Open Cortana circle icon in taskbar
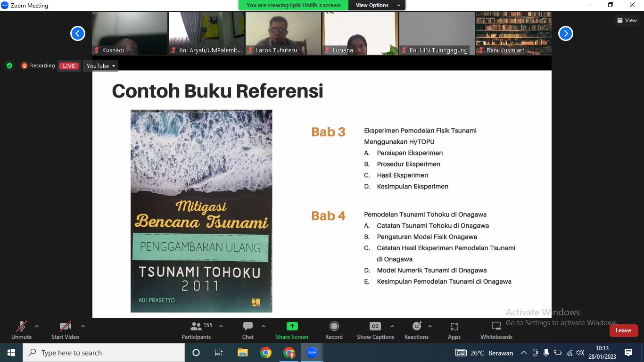This screenshot has height=362, width=644. (196, 353)
